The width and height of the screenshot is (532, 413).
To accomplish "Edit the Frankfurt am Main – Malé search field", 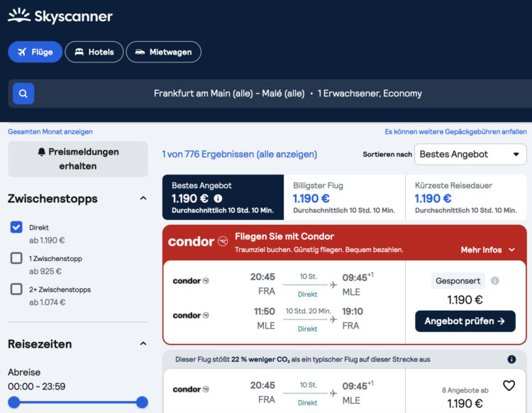I will (x=288, y=94).
